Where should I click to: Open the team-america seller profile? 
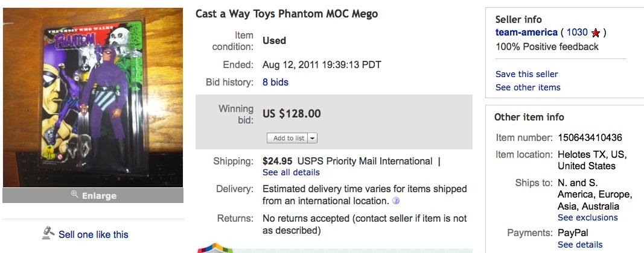coord(526,33)
